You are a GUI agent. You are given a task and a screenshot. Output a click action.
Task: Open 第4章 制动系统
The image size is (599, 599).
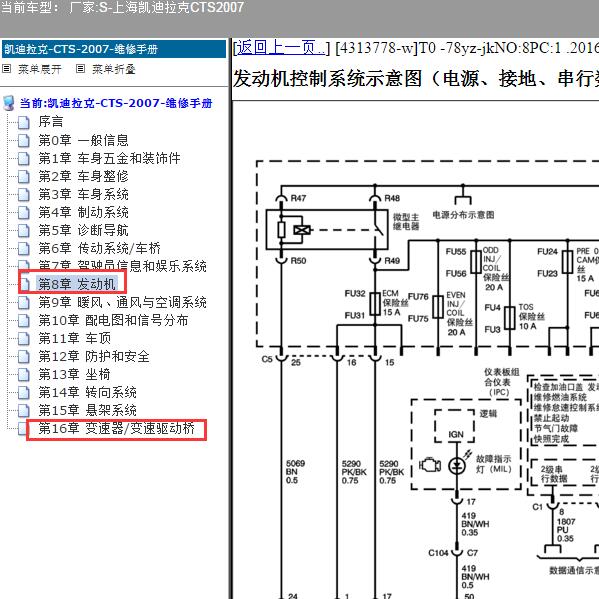pyautogui.click(x=83, y=212)
